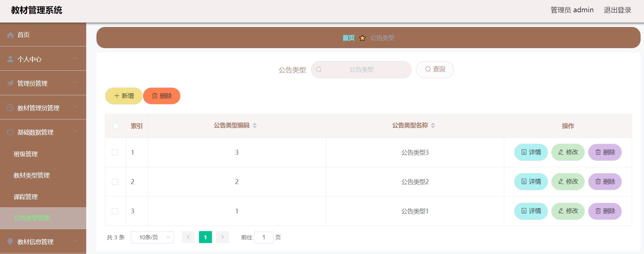Screen dimensions: 644x254
Task: Click 修改 for 公告类型1
Action: pos(568,211)
